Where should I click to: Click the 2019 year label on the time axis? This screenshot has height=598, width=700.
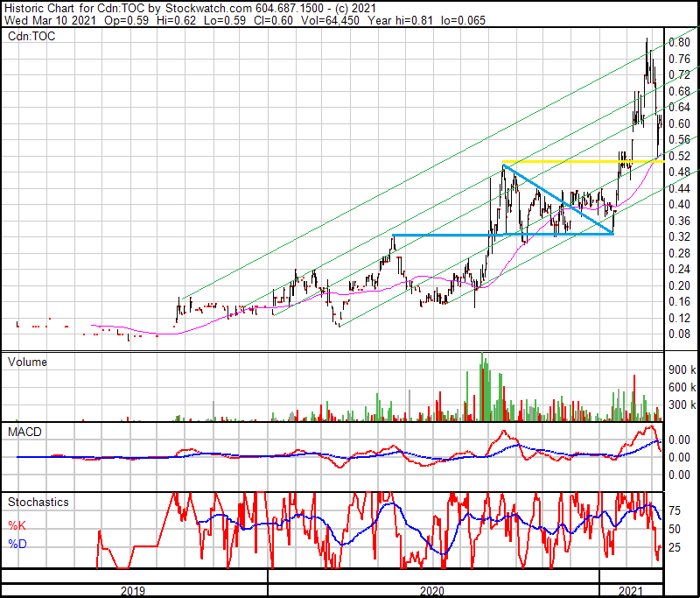tap(133, 591)
